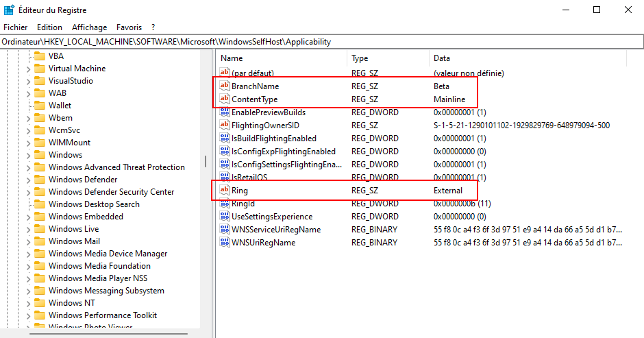Minimize the Registry Editor window
644x338 pixels.
point(566,10)
